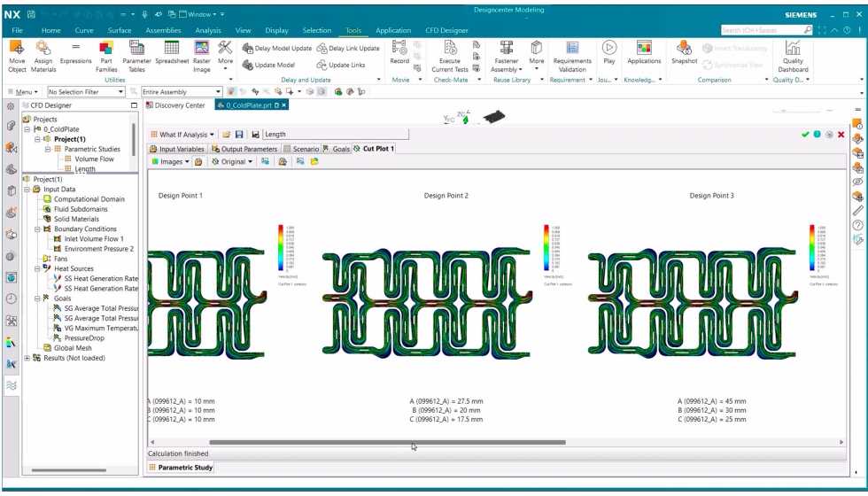Viewport: 868px width, 496px height.
Task: Select Inlet Volume Flow 1 item
Action: coord(94,239)
